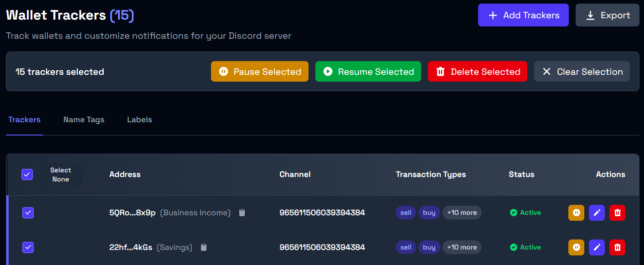Click the Add Trackers button
Viewport: 644px width, 265px height.
tap(523, 15)
